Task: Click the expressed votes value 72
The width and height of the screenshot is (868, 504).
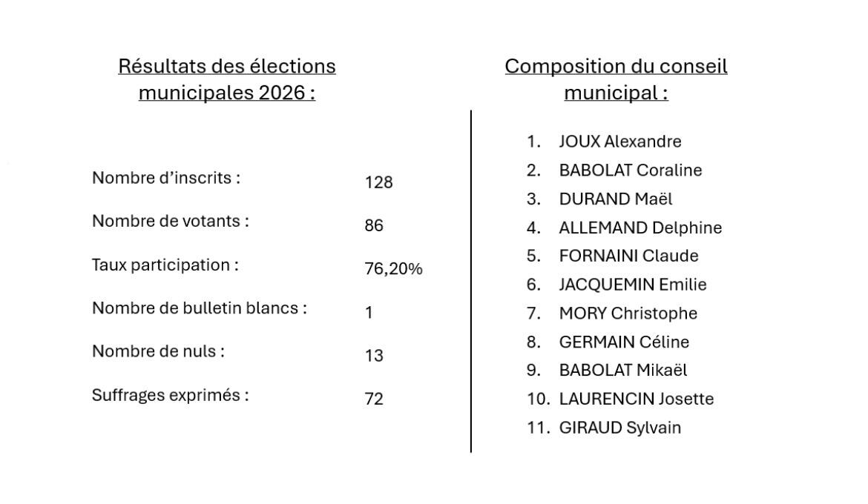Action: click(x=374, y=399)
